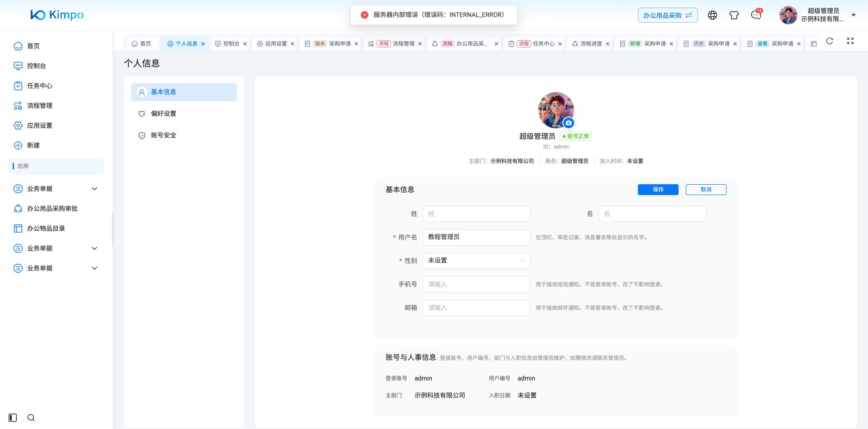
Task: Open 办公用品采购审批 in sidebar
Action: pyautogui.click(x=57, y=209)
